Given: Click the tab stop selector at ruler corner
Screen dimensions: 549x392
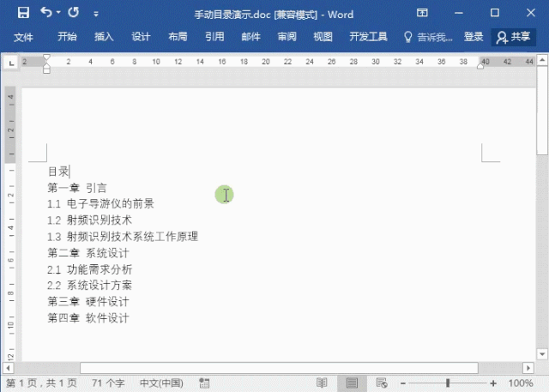Looking at the screenshot, I should click(x=11, y=63).
